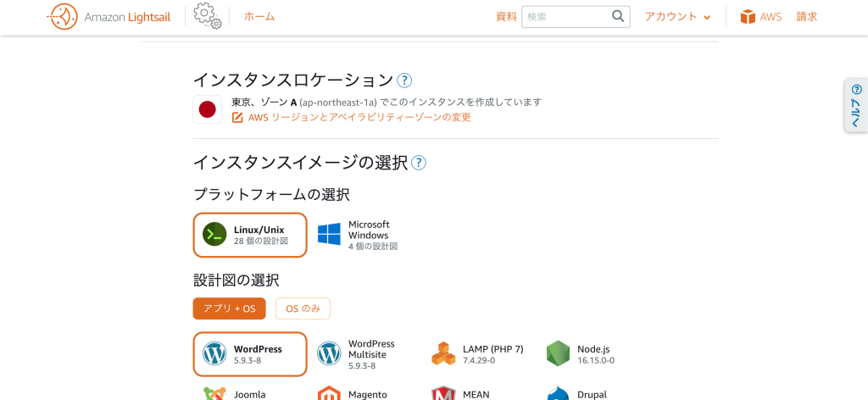The image size is (868, 400).
Task: Click the Magento logo icon
Action: pos(329,393)
